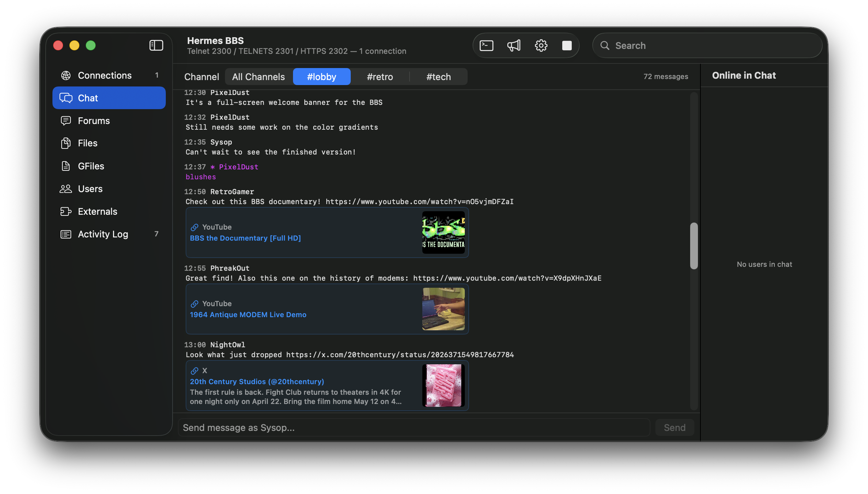Open announcements via the megaphone icon
Viewport: 868px width, 494px height.
513,45
